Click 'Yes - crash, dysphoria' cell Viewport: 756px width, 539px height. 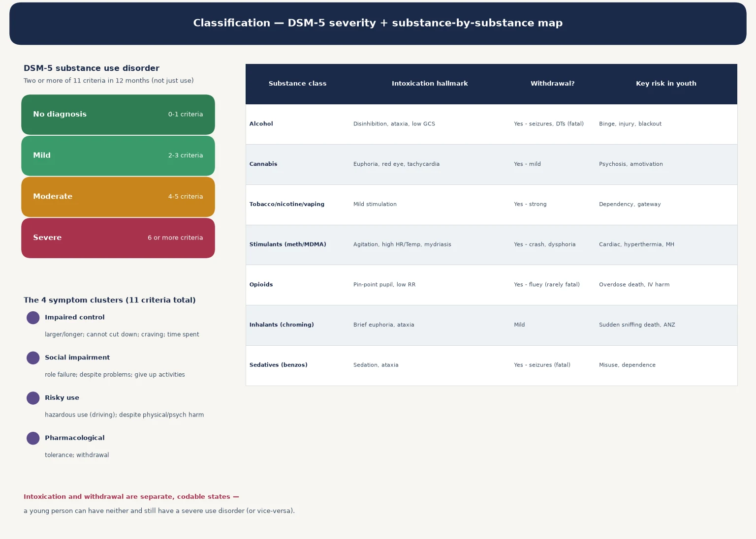pyautogui.click(x=545, y=244)
